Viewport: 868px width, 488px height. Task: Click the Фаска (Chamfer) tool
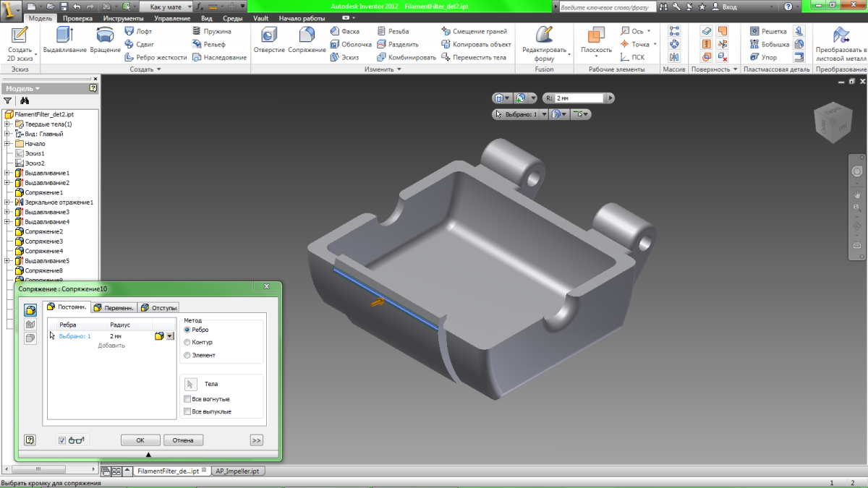coord(345,32)
